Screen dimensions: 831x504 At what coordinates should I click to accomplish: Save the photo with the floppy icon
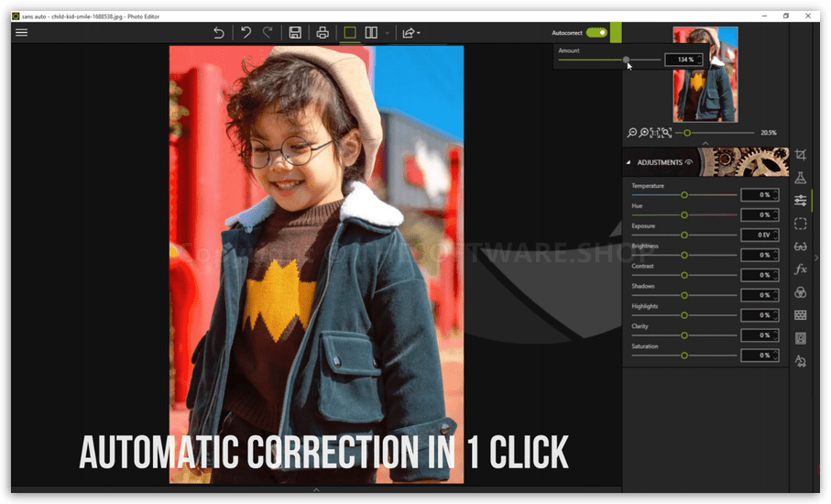[295, 33]
